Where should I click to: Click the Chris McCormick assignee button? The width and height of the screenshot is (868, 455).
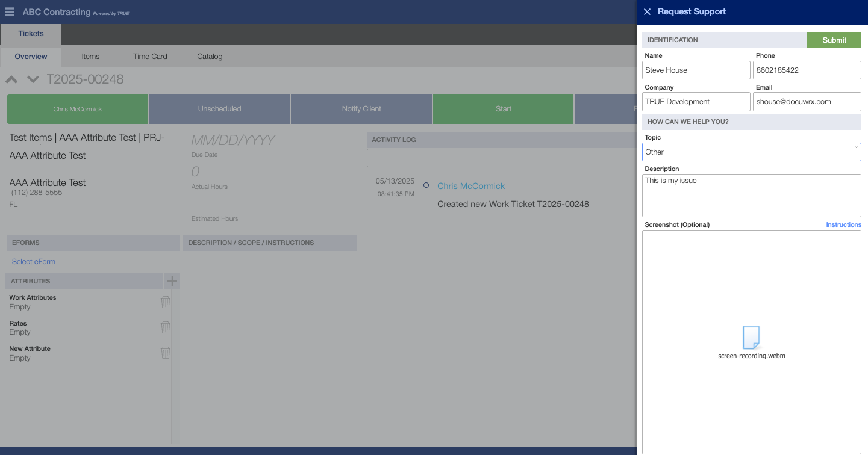[77, 109]
